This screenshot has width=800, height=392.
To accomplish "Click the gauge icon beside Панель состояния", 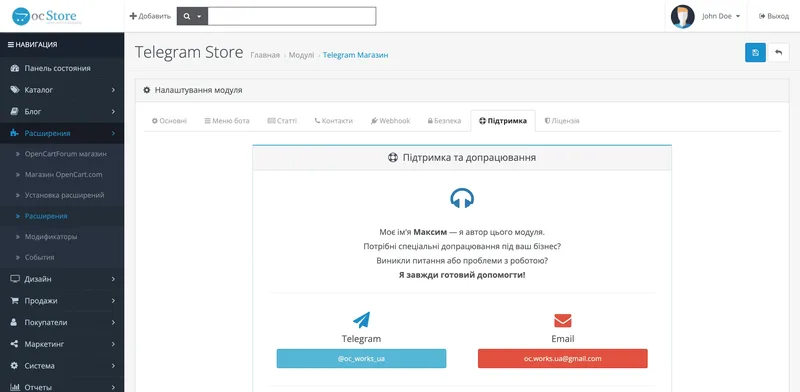I will point(14,68).
